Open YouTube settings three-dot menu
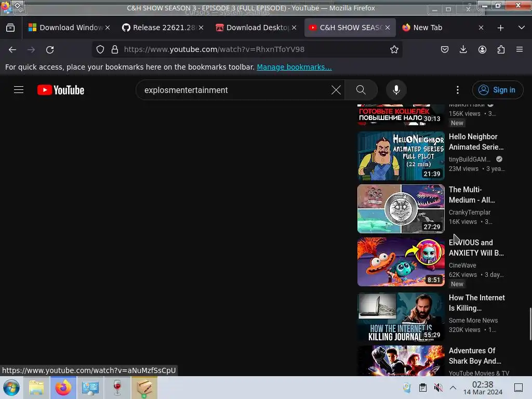 click(x=457, y=90)
